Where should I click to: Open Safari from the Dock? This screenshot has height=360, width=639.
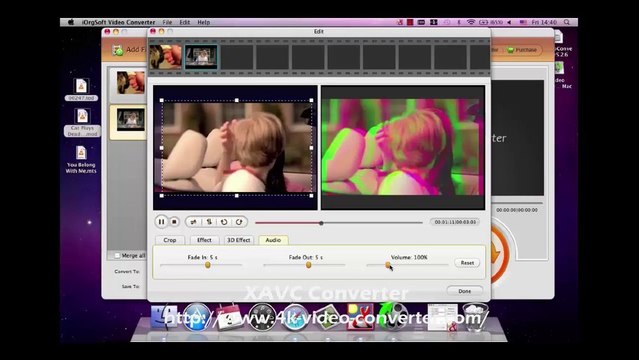click(x=295, y=317)
